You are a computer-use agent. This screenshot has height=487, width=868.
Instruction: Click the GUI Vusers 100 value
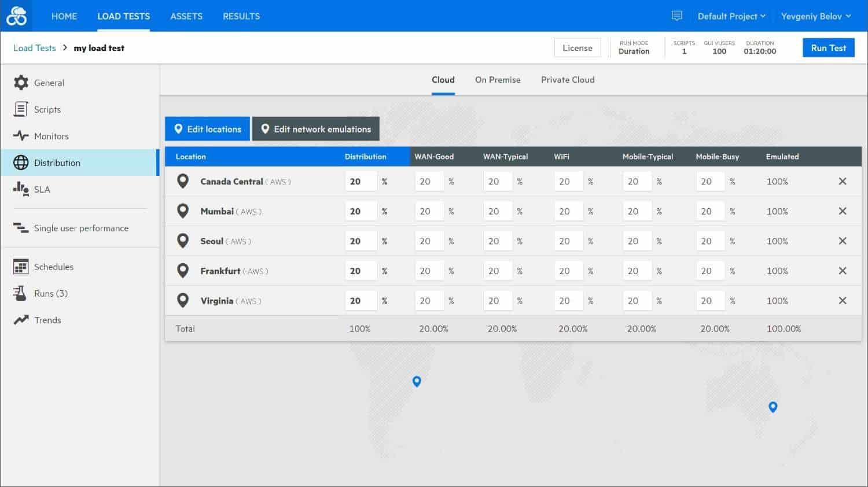719,51
